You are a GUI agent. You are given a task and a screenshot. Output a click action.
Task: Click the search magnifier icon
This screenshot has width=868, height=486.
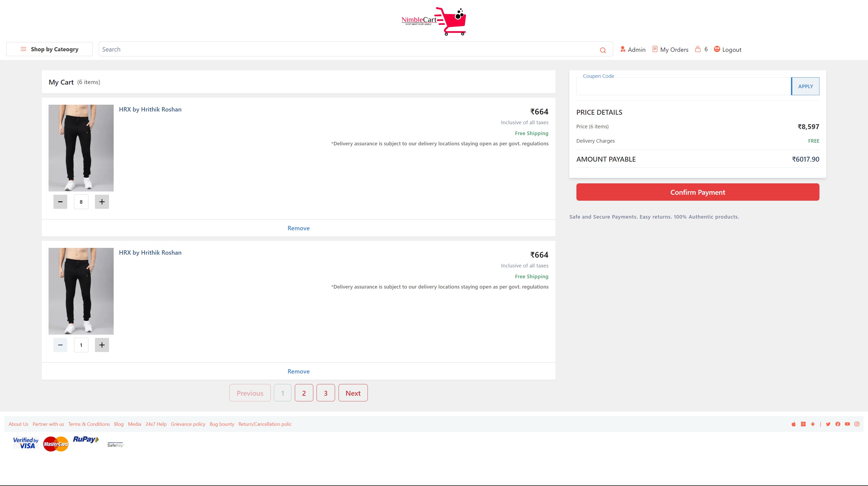(x=603, y=50)
